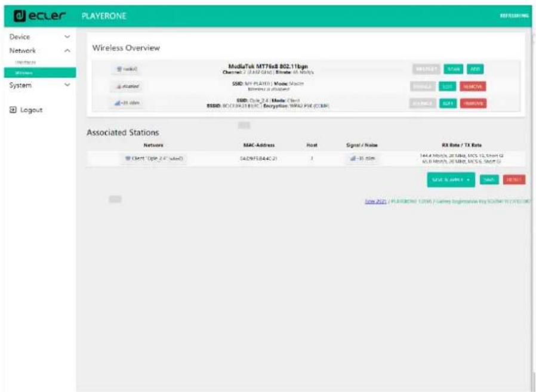Click the RX Rate / TX Rate column header
Screen dimensions: 536x392
[x=462, y=145]
